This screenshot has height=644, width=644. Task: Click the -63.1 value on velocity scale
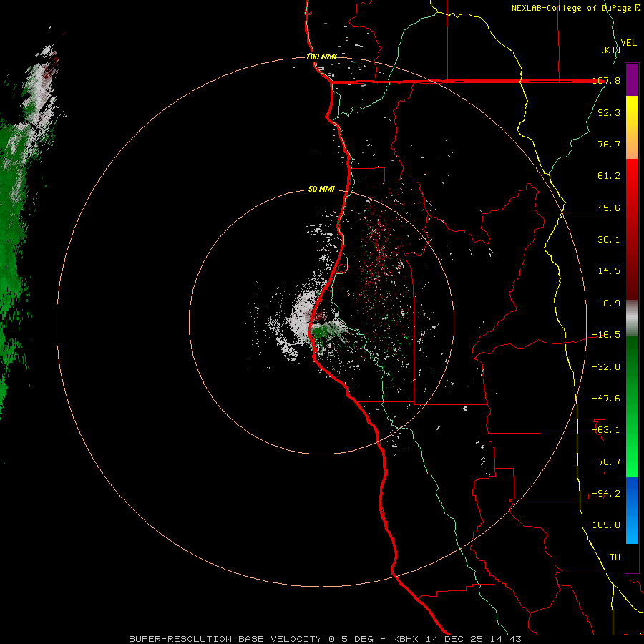point(606,430)
